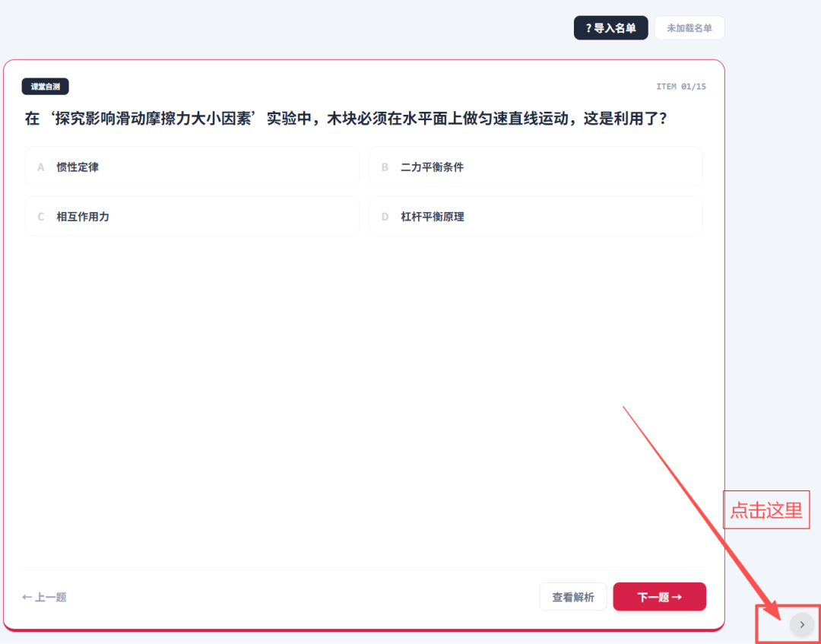This screenshot has height=644, width=821.
Task: Select answer C 相互作用力
Action: pyautogui.click(x=192, y=216)
